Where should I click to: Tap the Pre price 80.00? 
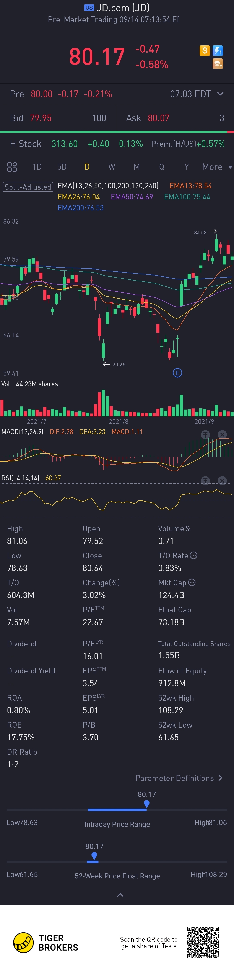pyautogui.click(x=41, y=94)
